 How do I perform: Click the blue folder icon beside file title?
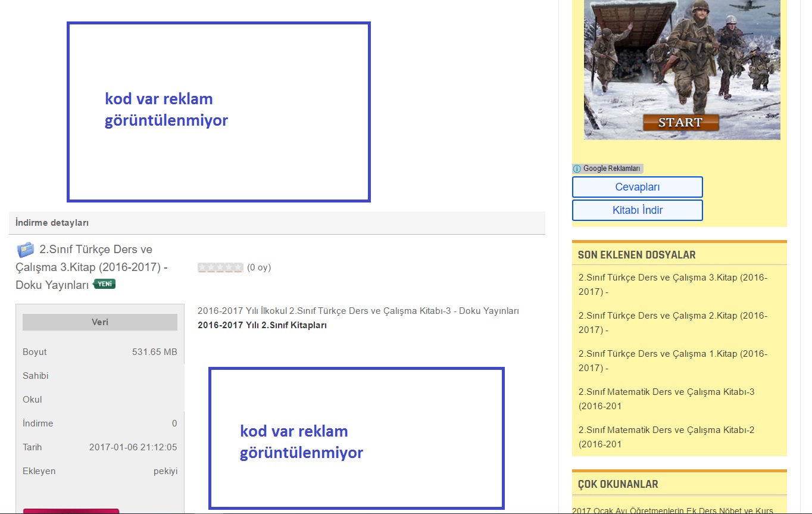click(x=25, y=250)
